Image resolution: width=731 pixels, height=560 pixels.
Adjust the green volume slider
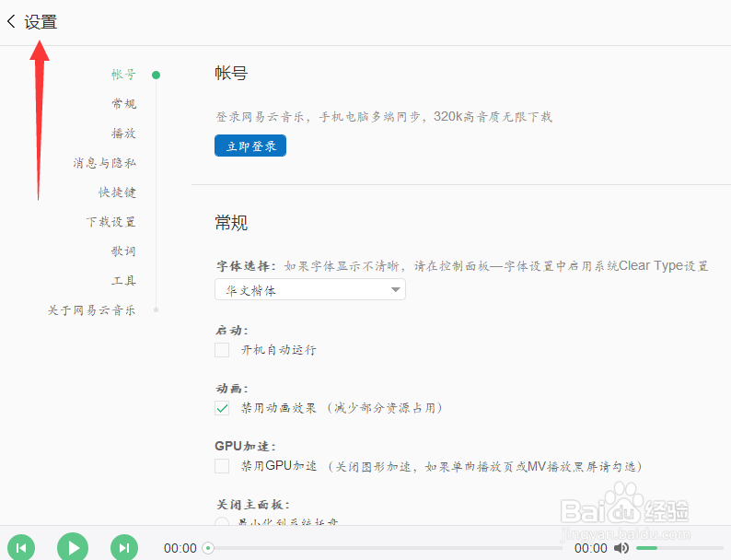[x=679, y=548]
